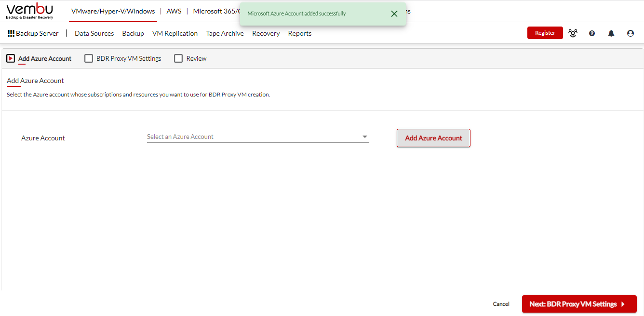Open the Tape Archive menu

point(225,33)
